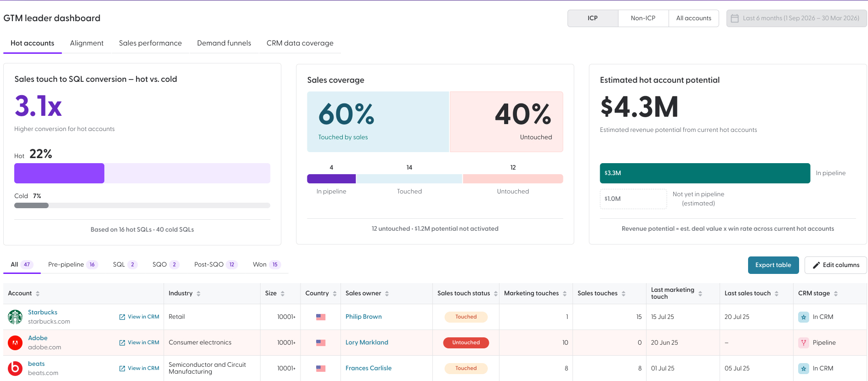Click the Sales touches sort arrows
The height and width of the screenshot is (381, 868).
click(624, 294)
